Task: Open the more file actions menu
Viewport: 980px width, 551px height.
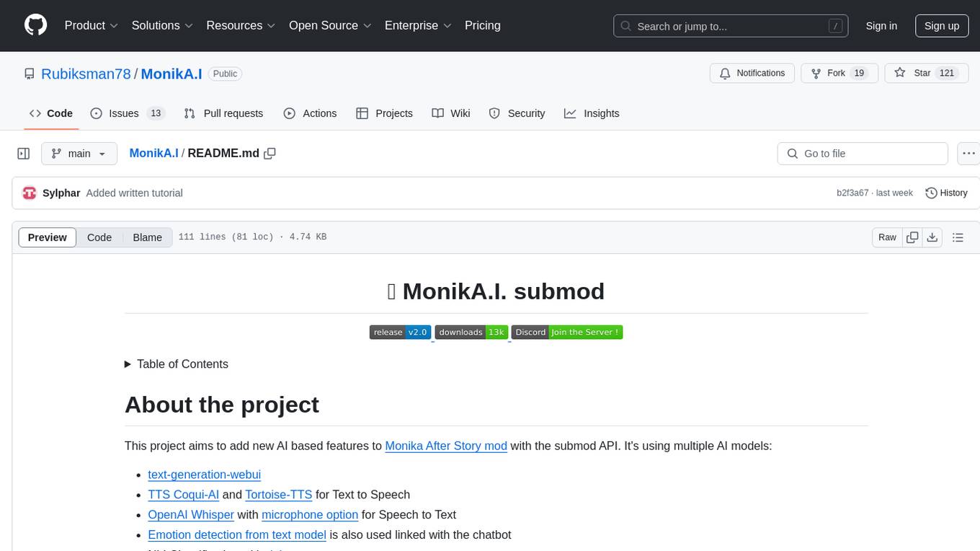Action: click(x=968, y=154)
